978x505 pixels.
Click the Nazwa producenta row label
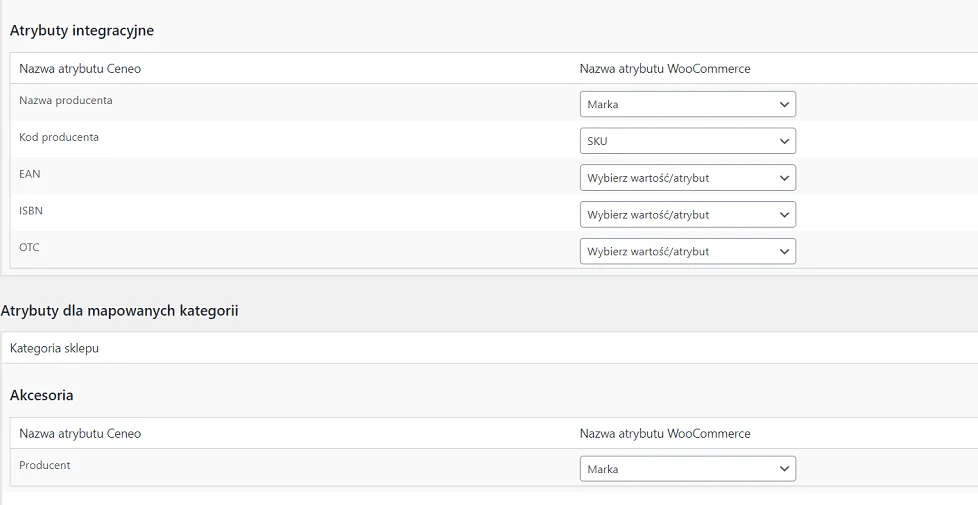click(x=65, y=100)
